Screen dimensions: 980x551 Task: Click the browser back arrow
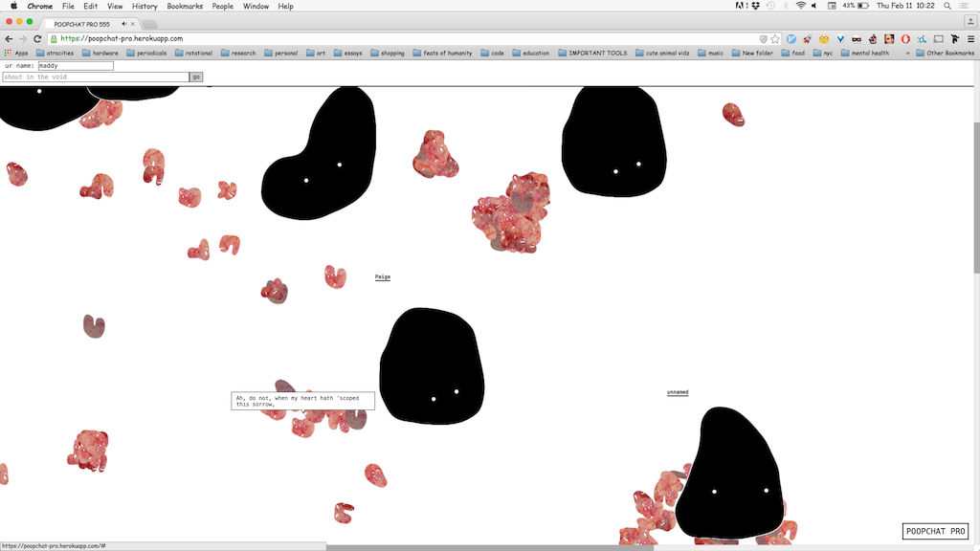9,38
